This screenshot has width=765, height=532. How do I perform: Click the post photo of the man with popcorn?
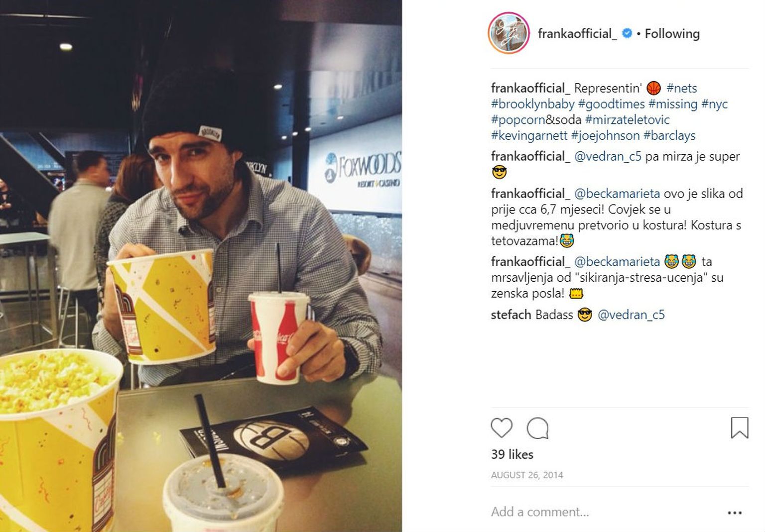[x=201, y=266]
